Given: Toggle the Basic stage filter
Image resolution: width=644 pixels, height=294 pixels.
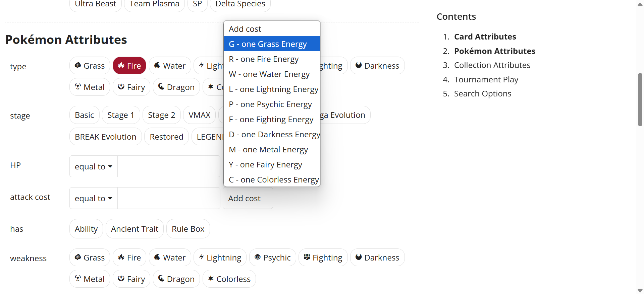Looking at the screenshot, I should pos(85,115).
